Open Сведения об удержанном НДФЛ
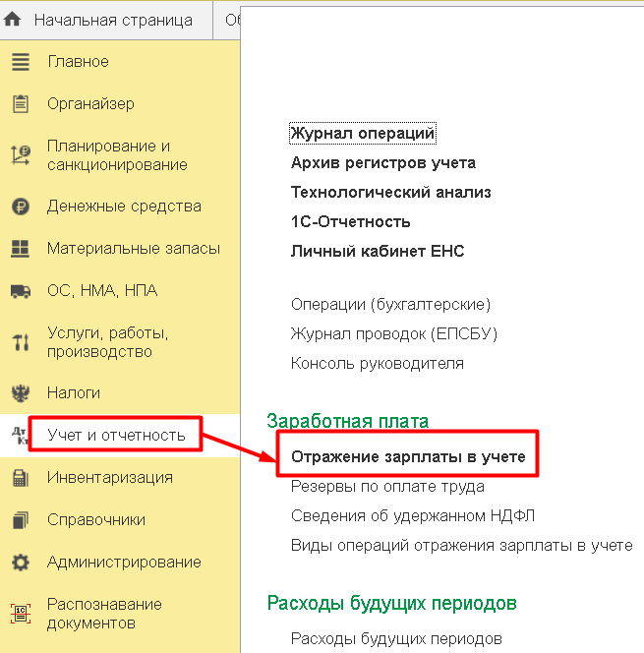 coord(413,516)
